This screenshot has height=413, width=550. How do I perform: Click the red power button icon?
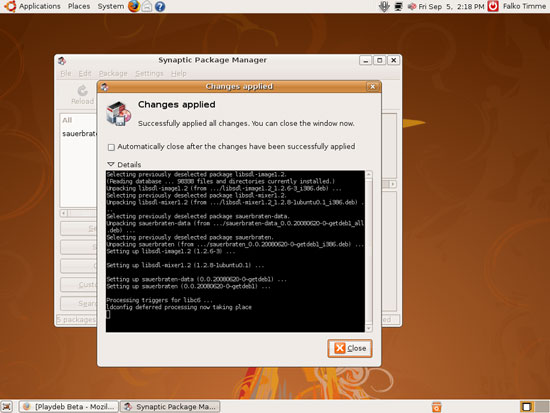click(493, 6)
